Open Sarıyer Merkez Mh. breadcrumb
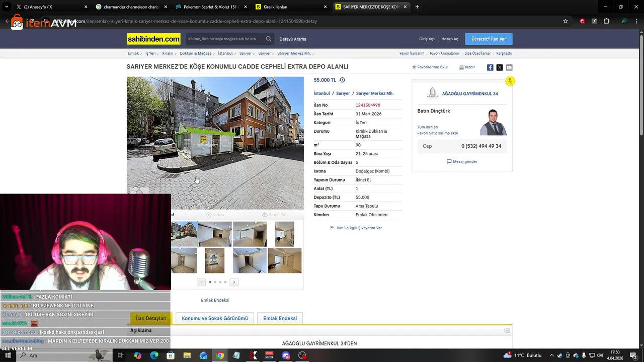644x362 pixels. click(294, 53)
